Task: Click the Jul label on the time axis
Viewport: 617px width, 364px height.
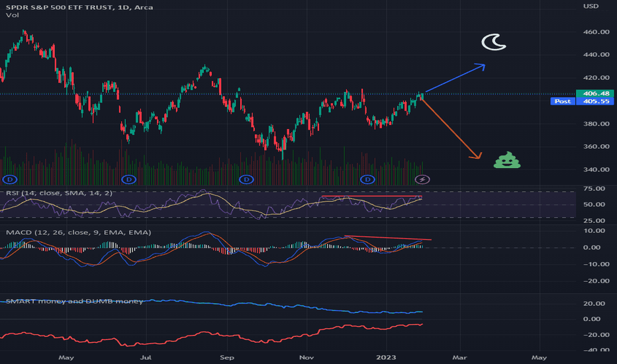Action: (146, 357)
